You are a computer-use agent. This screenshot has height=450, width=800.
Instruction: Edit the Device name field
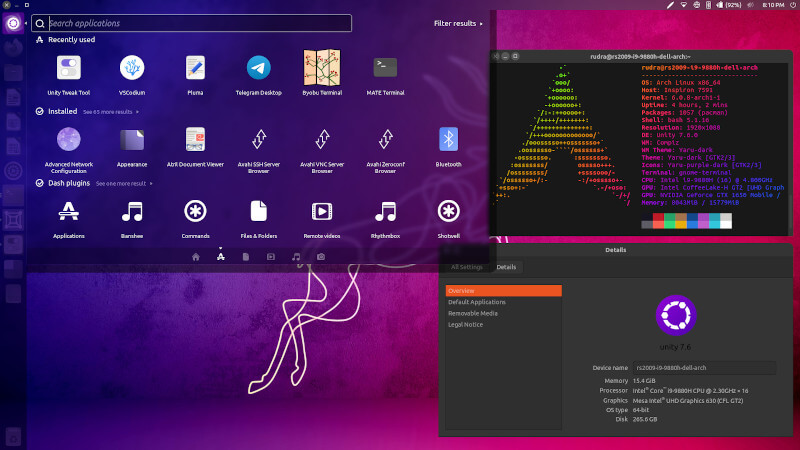click(704, 368)
